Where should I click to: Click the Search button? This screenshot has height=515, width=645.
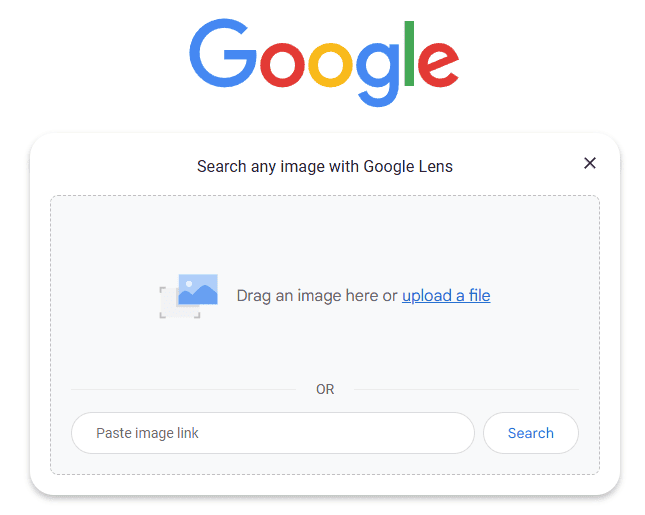[531, 433]
